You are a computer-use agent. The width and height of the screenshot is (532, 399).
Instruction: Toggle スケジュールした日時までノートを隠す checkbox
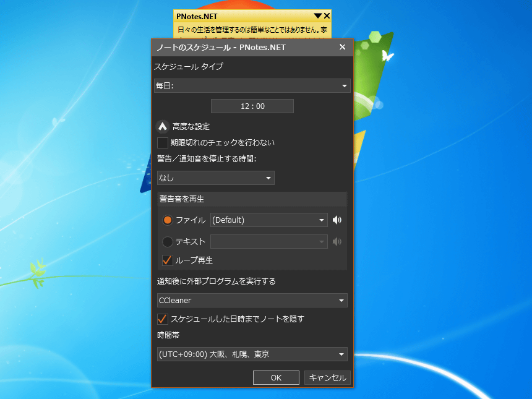click(163, 319)
